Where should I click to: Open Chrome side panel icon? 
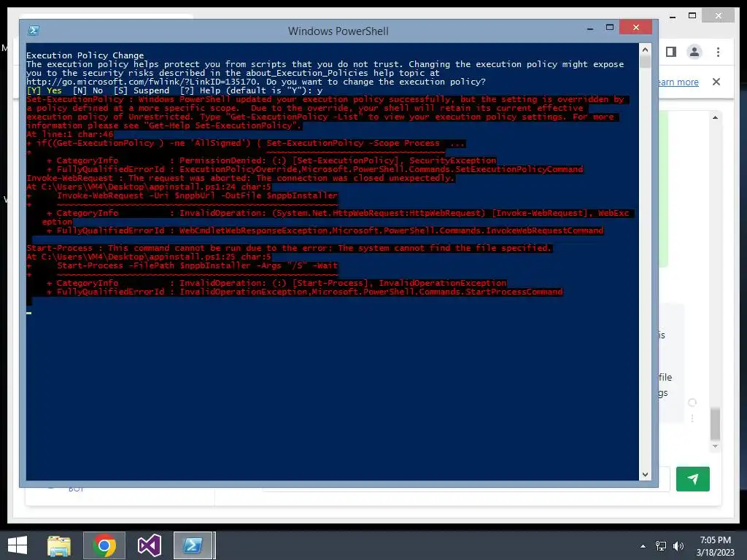pos(671,52)
